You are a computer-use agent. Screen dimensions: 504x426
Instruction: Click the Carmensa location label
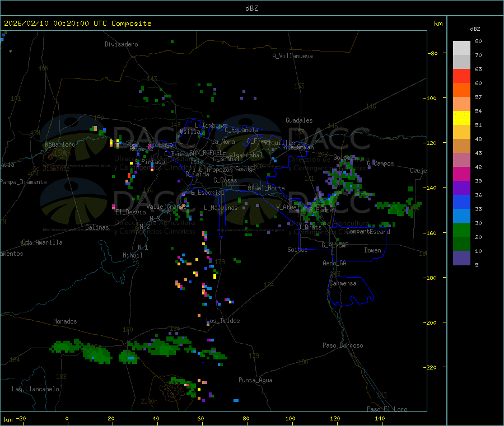click(x=343, y=283)
